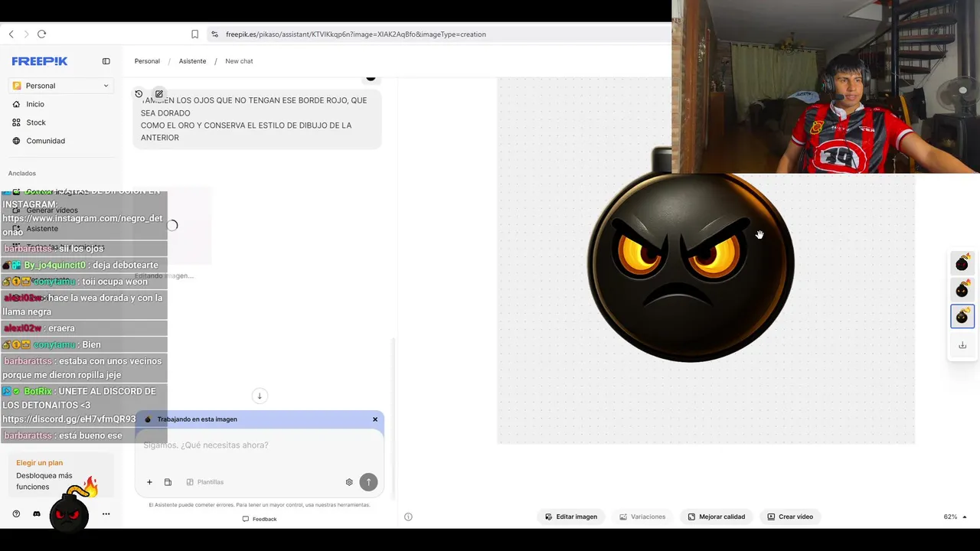The width and height of the screenshot is (980, 551).
Task: Go to Inicio in sidebar
Action: coord(35,104)
